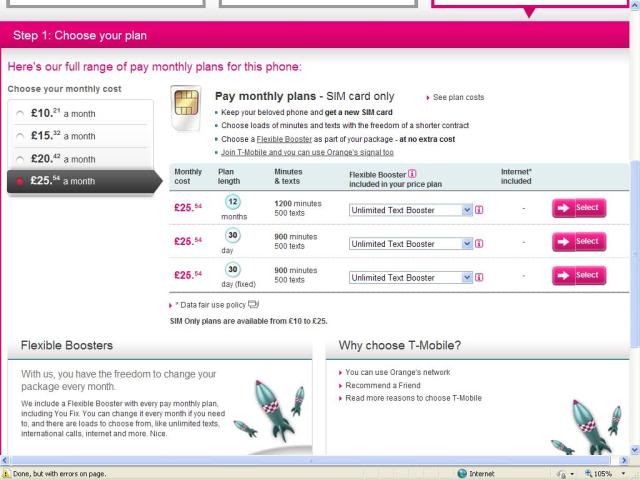
Task: Open the booster dropdown for 30 day (fixed) plan
Action: (410, 278)
